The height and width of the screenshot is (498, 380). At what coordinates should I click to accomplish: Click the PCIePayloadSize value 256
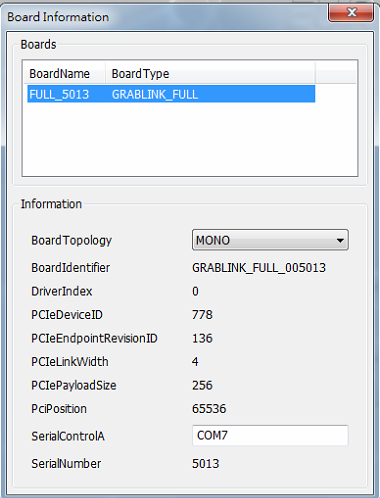point(202,385)
